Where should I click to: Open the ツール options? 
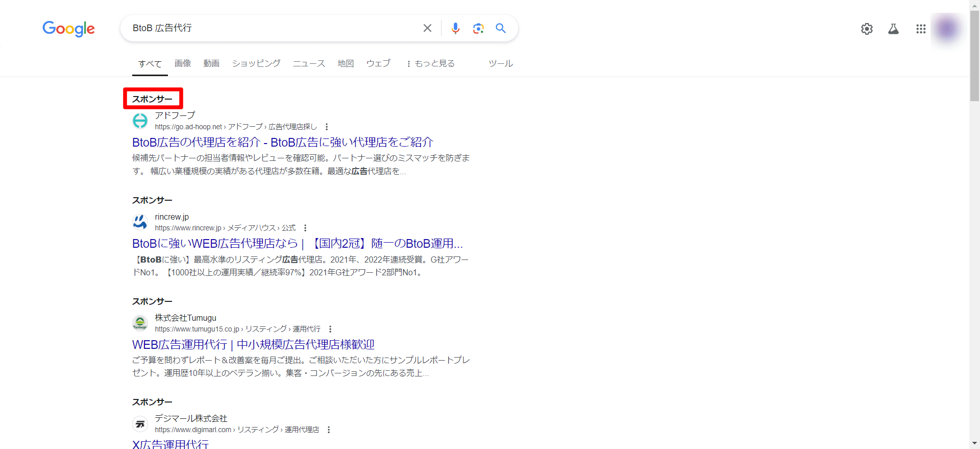[501, 63]
